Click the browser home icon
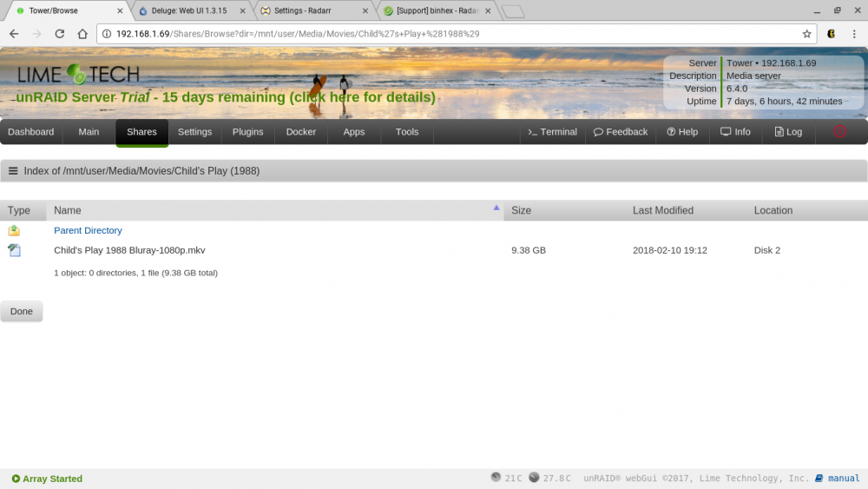Viewport: 868px width, 489px height. point(82,34)
